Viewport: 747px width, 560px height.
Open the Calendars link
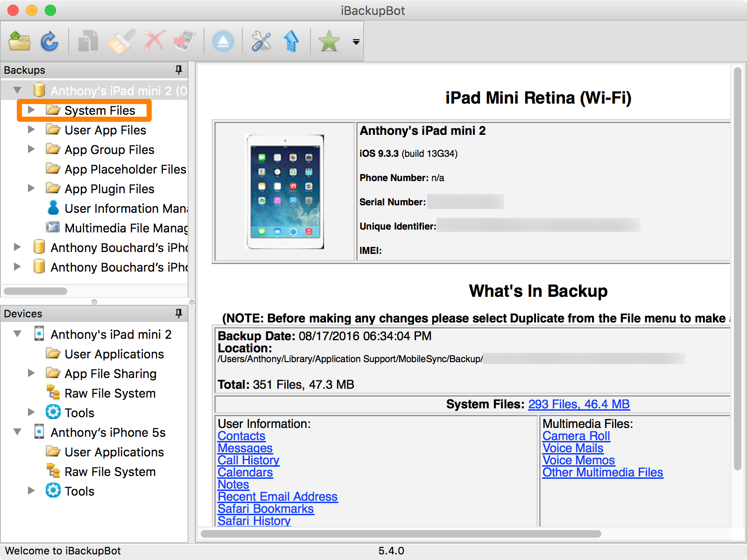click(245, 472)
